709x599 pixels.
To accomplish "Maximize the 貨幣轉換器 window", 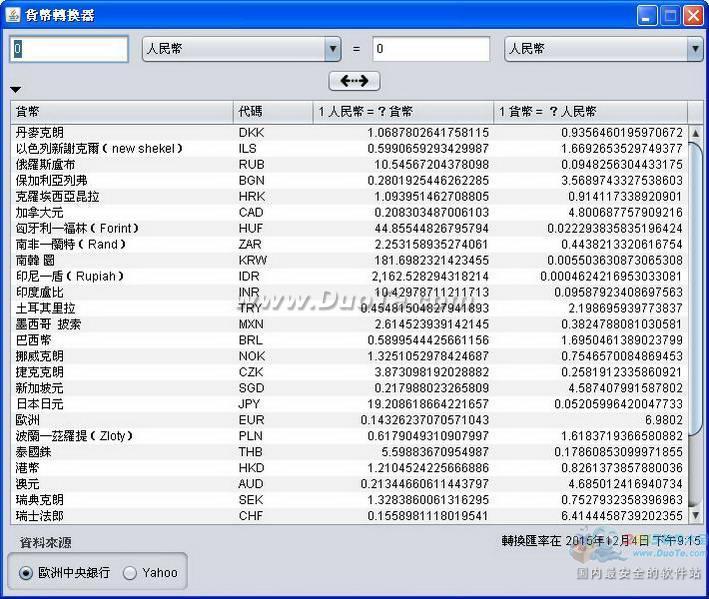I will coord(670,14).
